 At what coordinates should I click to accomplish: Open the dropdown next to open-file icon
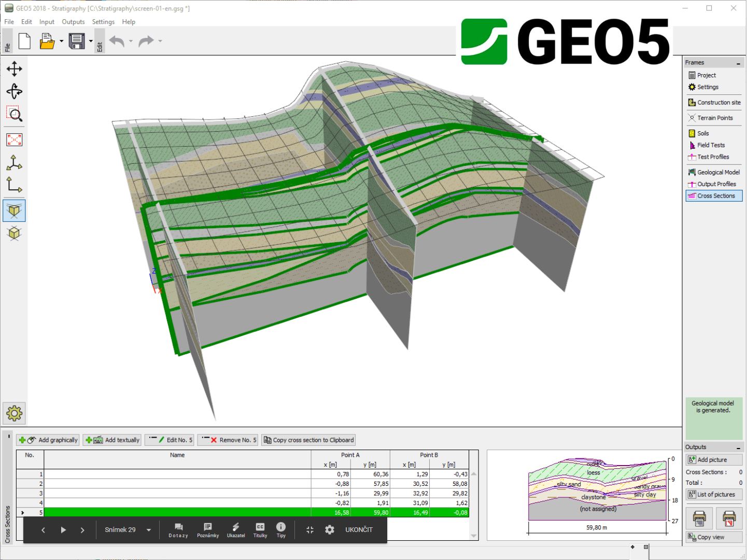62,41
